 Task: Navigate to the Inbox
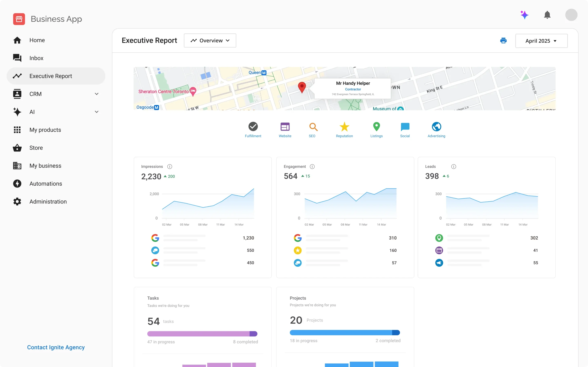coord(36,58)
